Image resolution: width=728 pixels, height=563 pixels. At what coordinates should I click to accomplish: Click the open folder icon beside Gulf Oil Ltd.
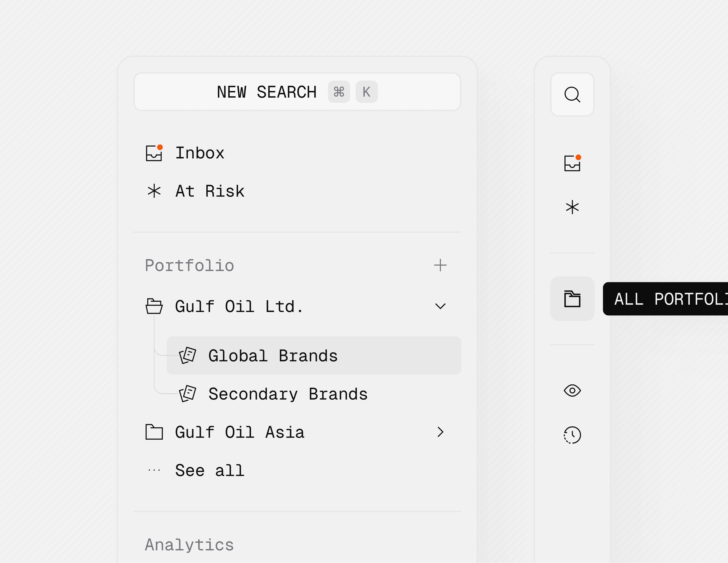[x=154, y=306]
